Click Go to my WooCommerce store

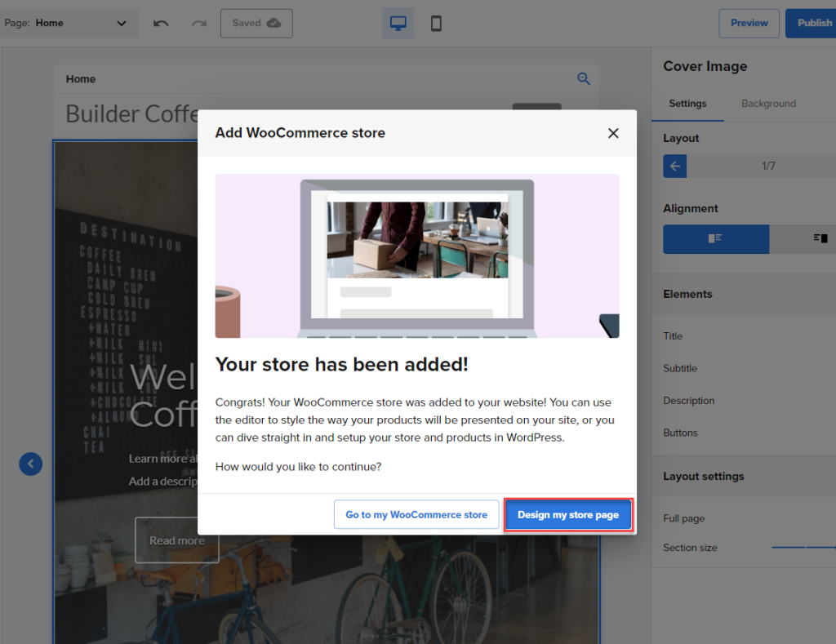coord(416,514)
